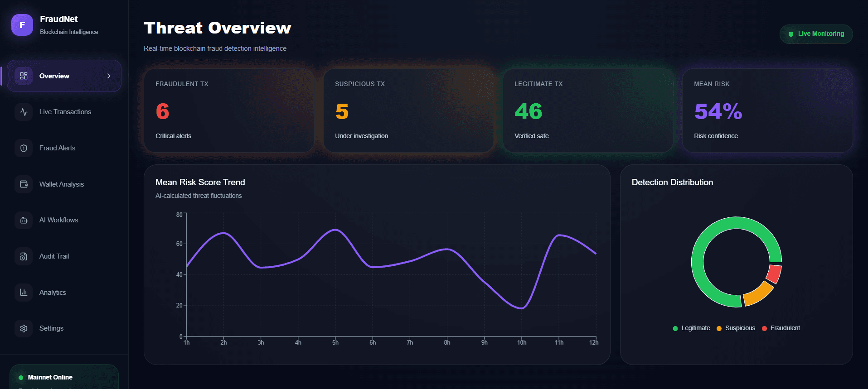View the Audit Trail page

coord(64,256)
